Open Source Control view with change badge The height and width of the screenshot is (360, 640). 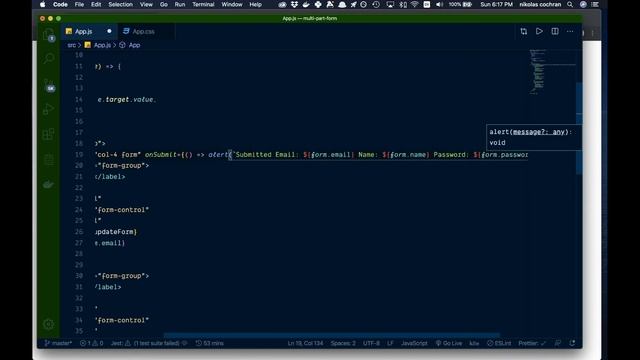click(49, 84)
